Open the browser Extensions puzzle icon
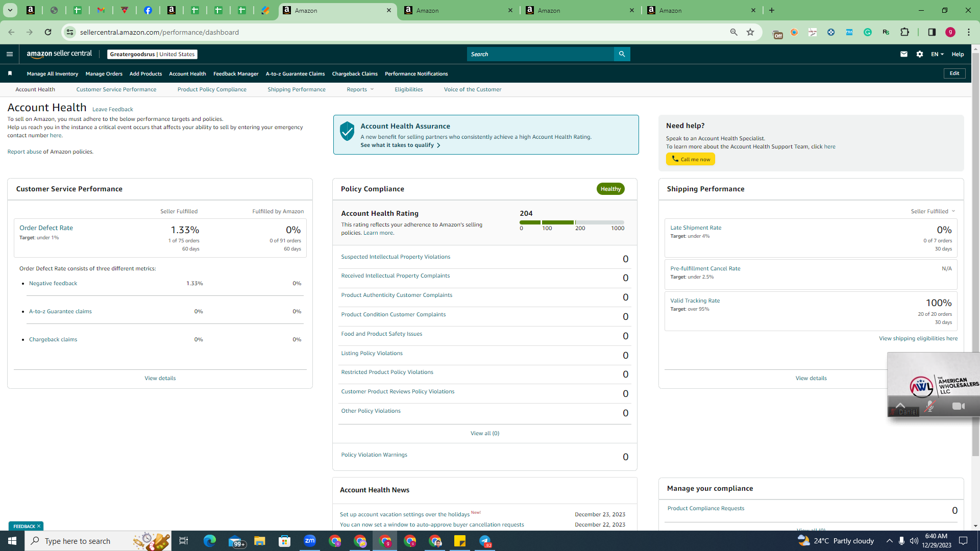 pos(905,32)
